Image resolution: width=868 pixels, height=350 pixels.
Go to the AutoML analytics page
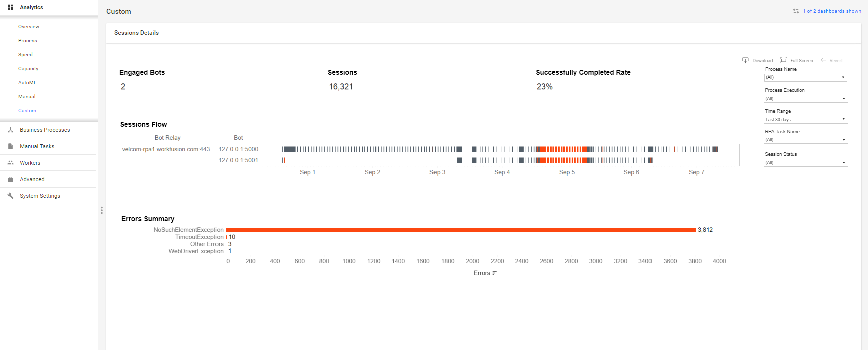[27, 83]
